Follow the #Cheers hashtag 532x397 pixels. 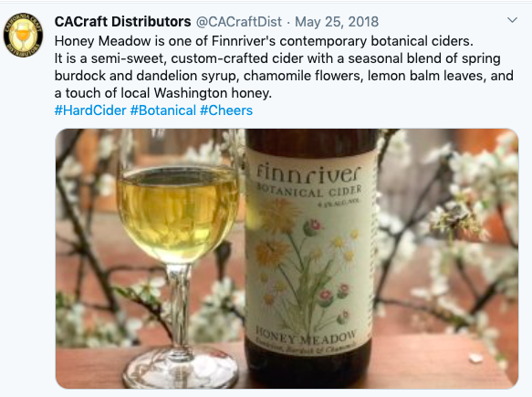click(226, 110)
